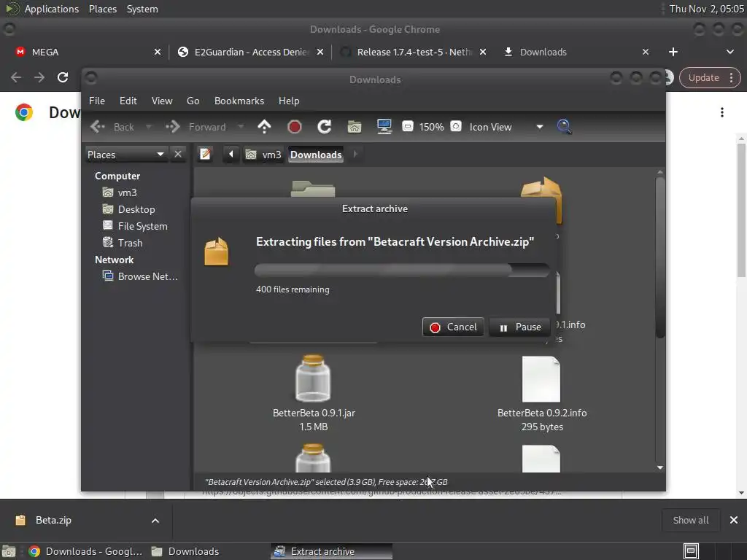Open the Help menu
The width and height of the screenshot is (747, 560).
pos(289,101)
